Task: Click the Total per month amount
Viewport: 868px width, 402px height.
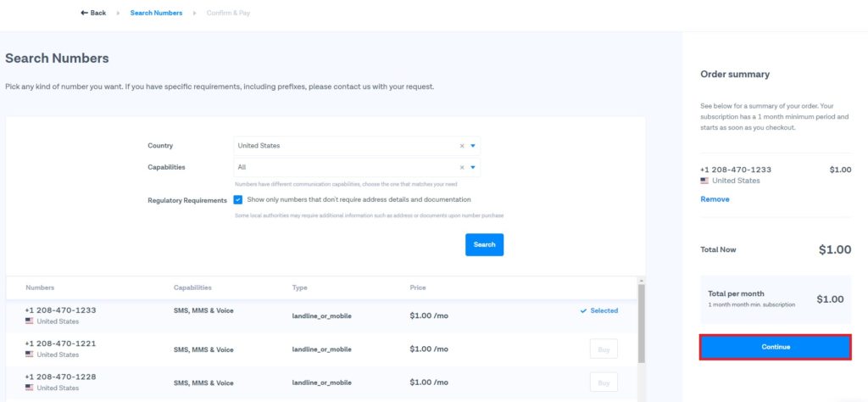Action: [831, 299]
